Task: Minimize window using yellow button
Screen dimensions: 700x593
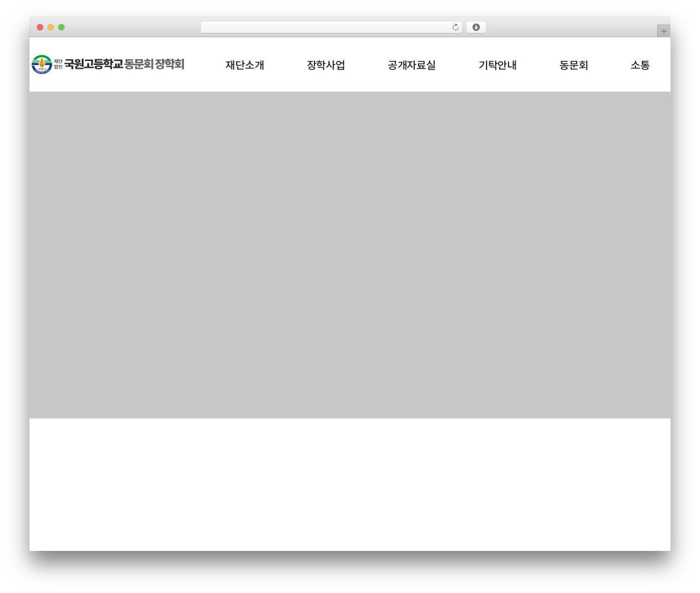Action: pos(50,27)
